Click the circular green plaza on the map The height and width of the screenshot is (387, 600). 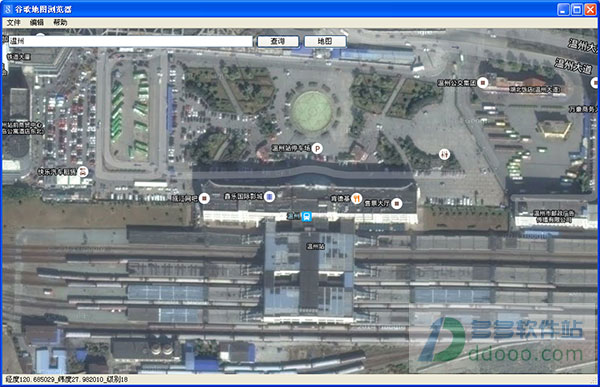pos(311,112)
